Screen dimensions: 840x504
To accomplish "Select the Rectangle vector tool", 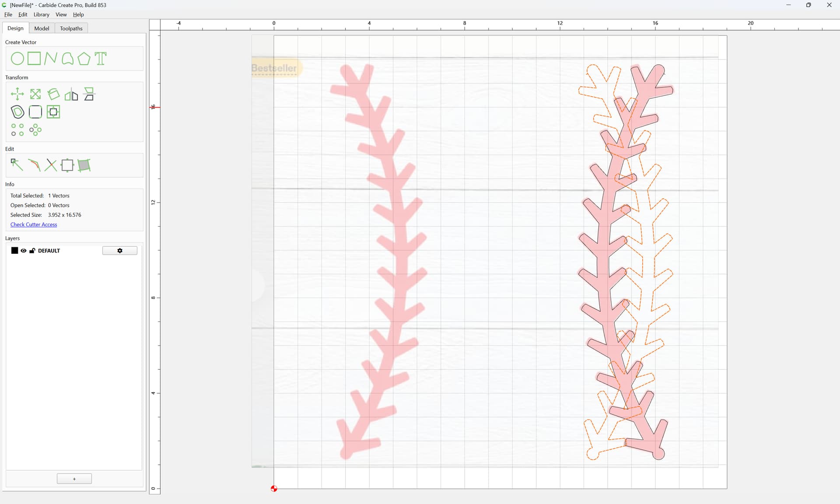I will coord(34,59).
